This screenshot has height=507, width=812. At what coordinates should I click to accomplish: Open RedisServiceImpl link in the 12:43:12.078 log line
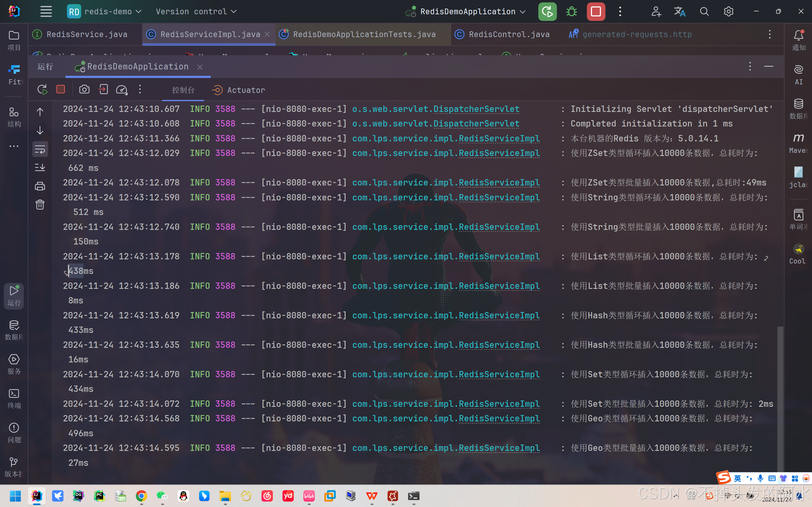[499, 183]
